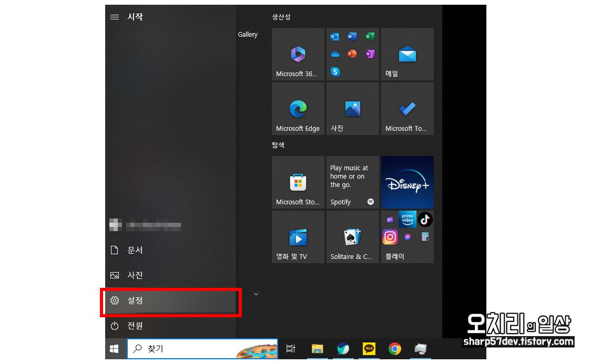The height and width of the screenshot is (364, 591).
Task: Expand the app list with the down chevron
Action: click(256, 294)
